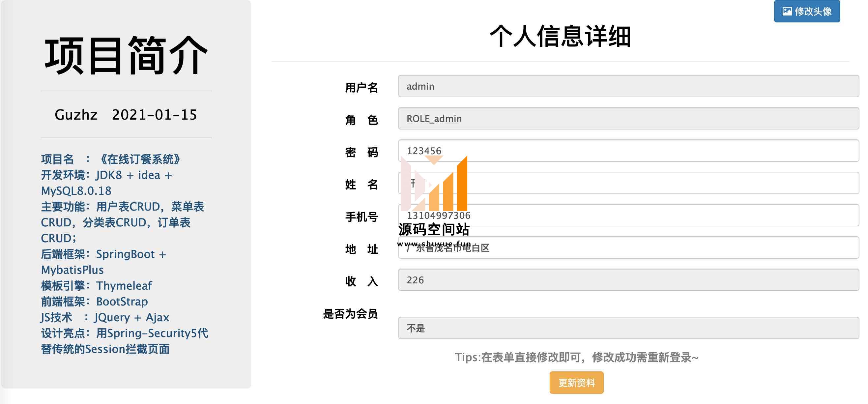Focus the 密码 input with 123456
Viewport: 868px width, 404px height.
[x=628, y=151]
